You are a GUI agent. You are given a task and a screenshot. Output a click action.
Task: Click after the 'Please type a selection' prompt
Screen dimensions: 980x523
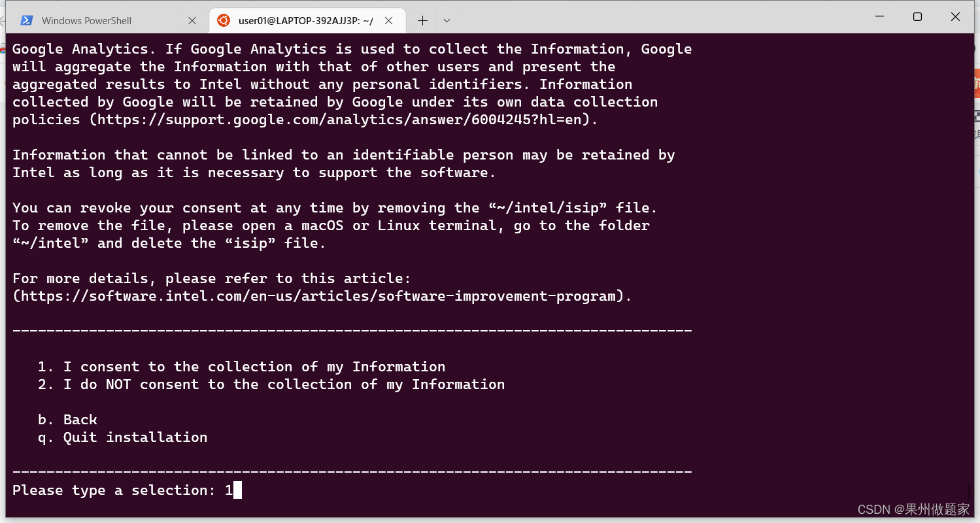(x=237, y=490)
